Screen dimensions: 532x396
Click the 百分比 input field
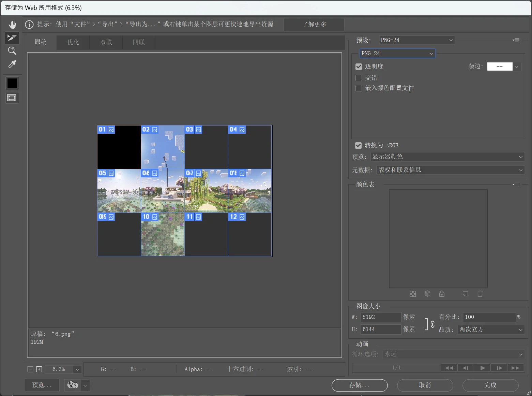489,317
